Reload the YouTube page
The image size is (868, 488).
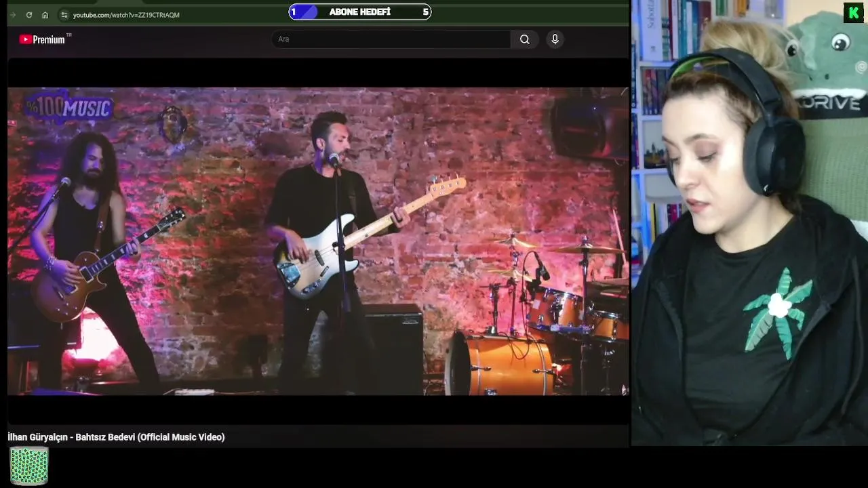(x=28, y=15)
